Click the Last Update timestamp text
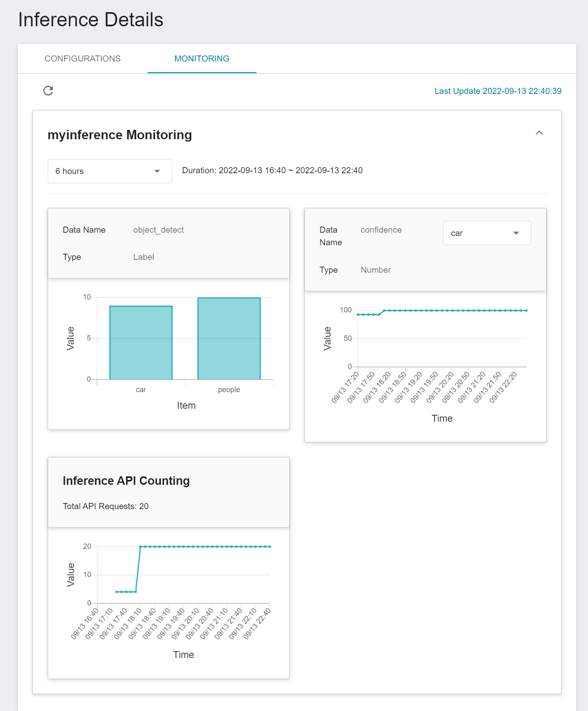This screenshot has width=588, height=711. 498,91
